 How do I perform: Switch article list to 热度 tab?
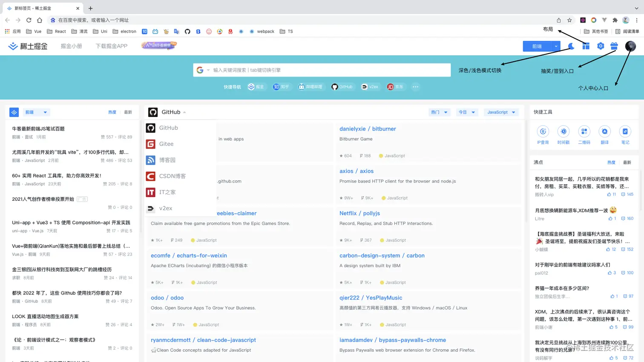[x=112, y=112]
